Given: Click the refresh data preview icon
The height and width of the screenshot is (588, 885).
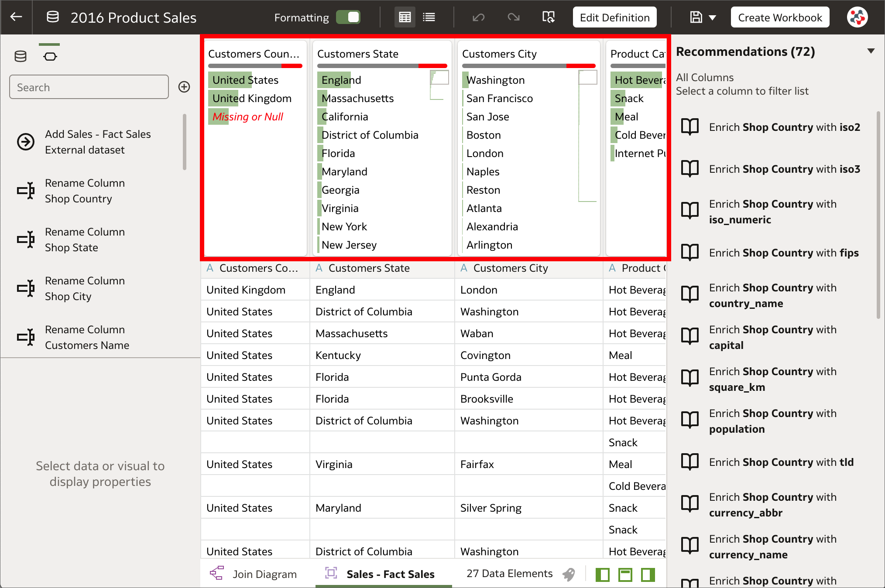Looking at the screenshot, I should 549,17.
